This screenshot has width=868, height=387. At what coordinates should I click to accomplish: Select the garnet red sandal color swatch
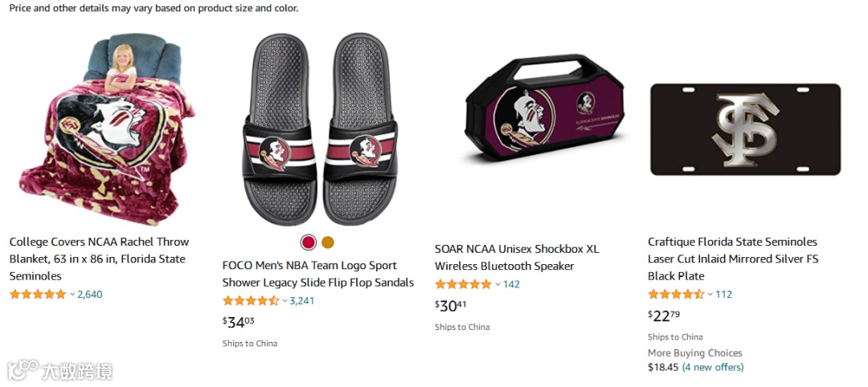pos(308,242)
